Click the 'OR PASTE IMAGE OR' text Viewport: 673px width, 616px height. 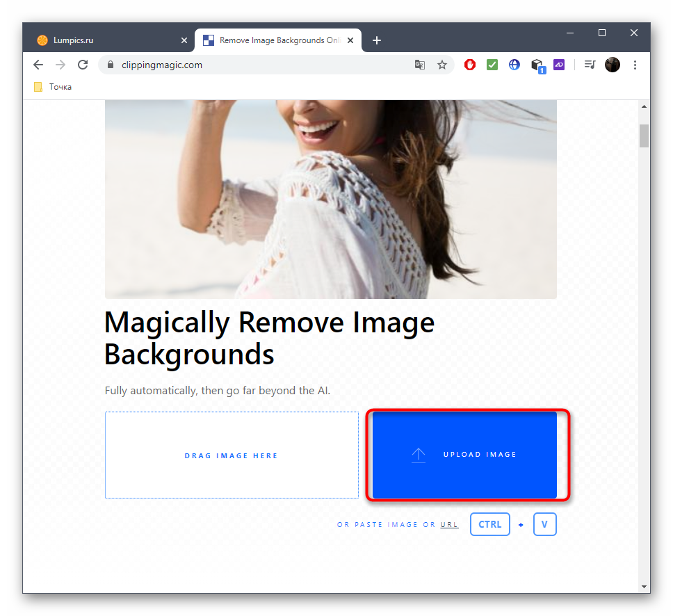point(386,524)
